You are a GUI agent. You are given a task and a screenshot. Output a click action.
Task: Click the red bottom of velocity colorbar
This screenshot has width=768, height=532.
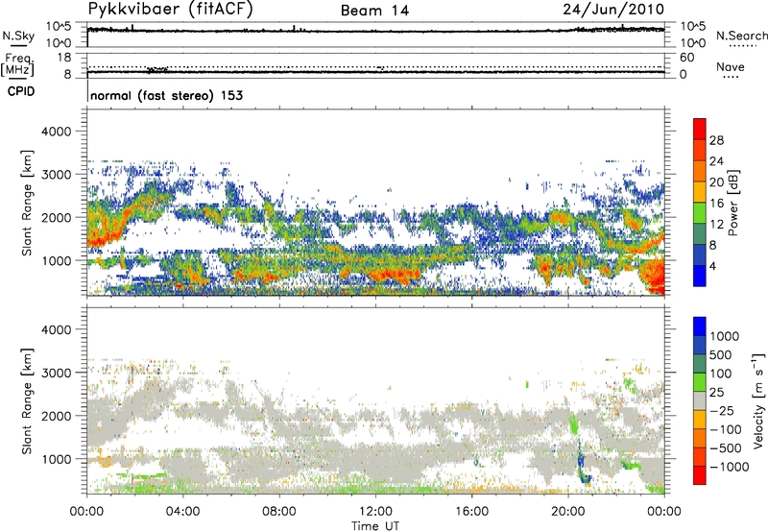(x=700, y=475)
